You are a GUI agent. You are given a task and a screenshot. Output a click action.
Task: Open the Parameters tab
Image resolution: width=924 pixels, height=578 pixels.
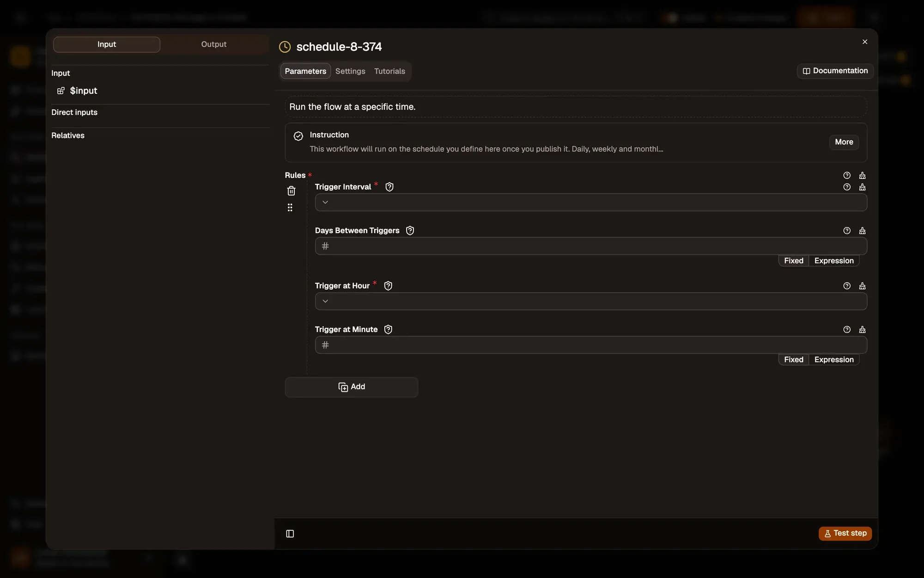coord(305,71)
